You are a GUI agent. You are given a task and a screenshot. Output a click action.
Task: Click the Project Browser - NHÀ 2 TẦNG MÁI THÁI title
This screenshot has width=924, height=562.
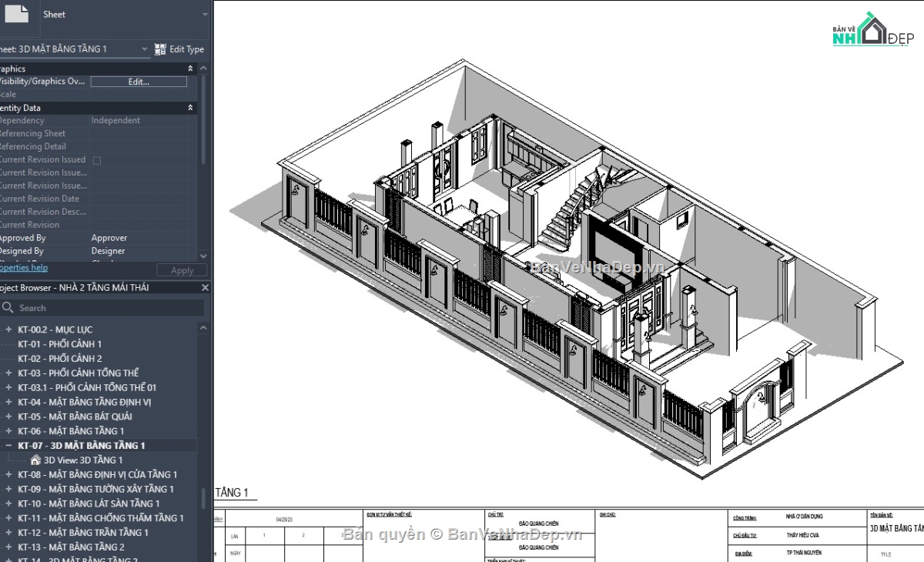click(x=75, y=288)
